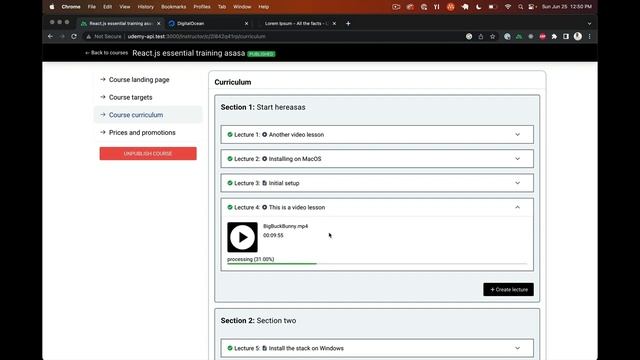The image size is (640, 360).
Task: Open the Apple menu
Action: click(52, 7)
